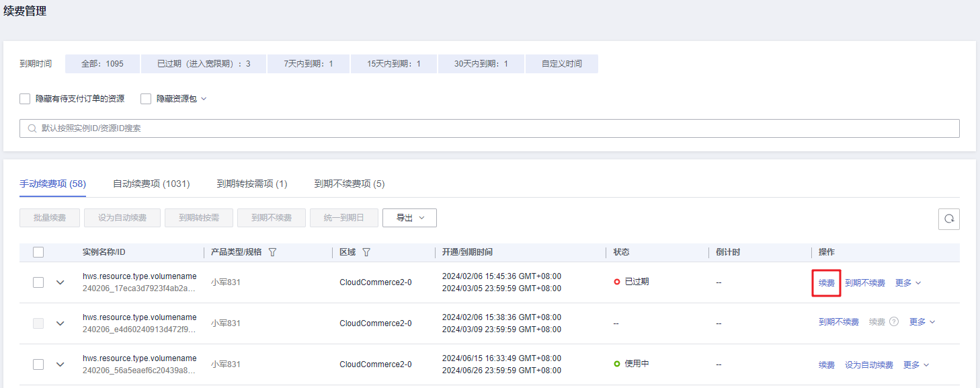The height and width of the screenshot is (388, 980).
Task: Open the 隐藏资源包 dropdown arrow
Action: (x=204, y=99)
